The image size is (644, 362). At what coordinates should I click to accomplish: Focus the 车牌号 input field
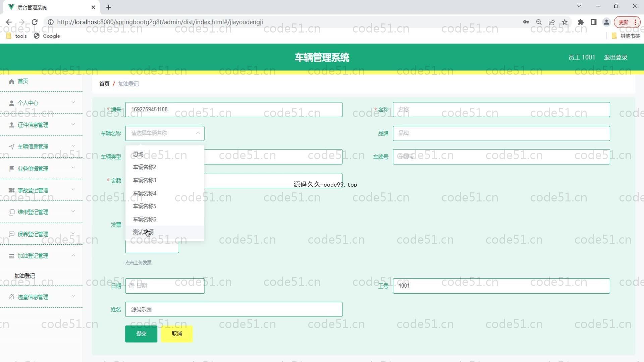(x=501, y=157)
